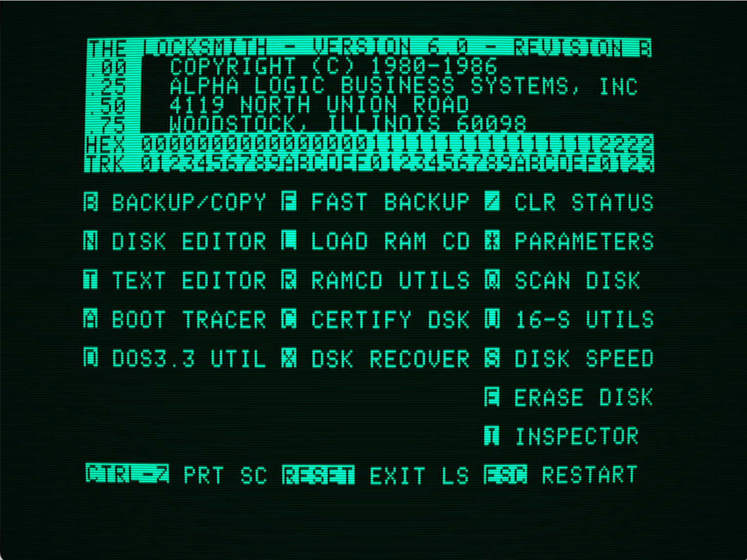Open the 16-S UTILS menu entry
Screen dimensions: 747x560
coord(584,320)
